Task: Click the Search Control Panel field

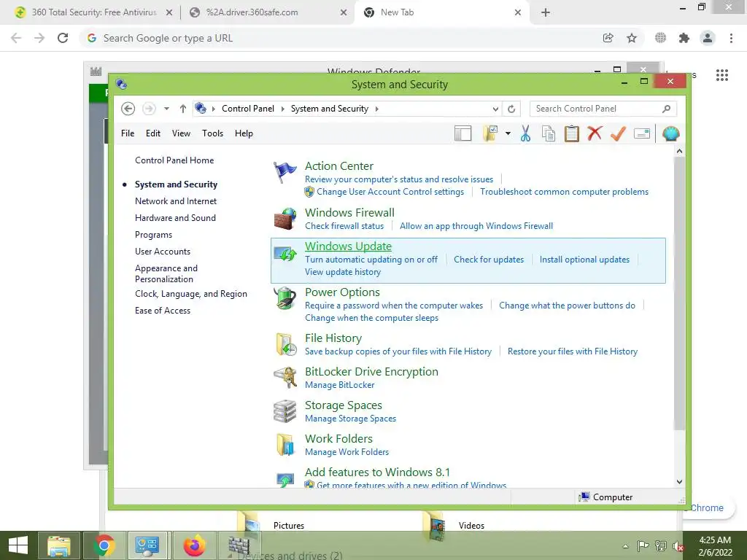Action: (602, 109)
